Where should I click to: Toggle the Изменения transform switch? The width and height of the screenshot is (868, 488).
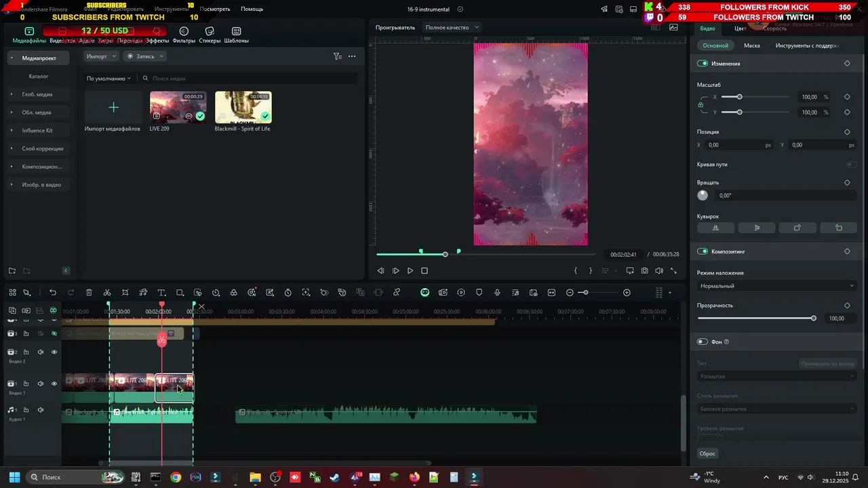[703, 63]
